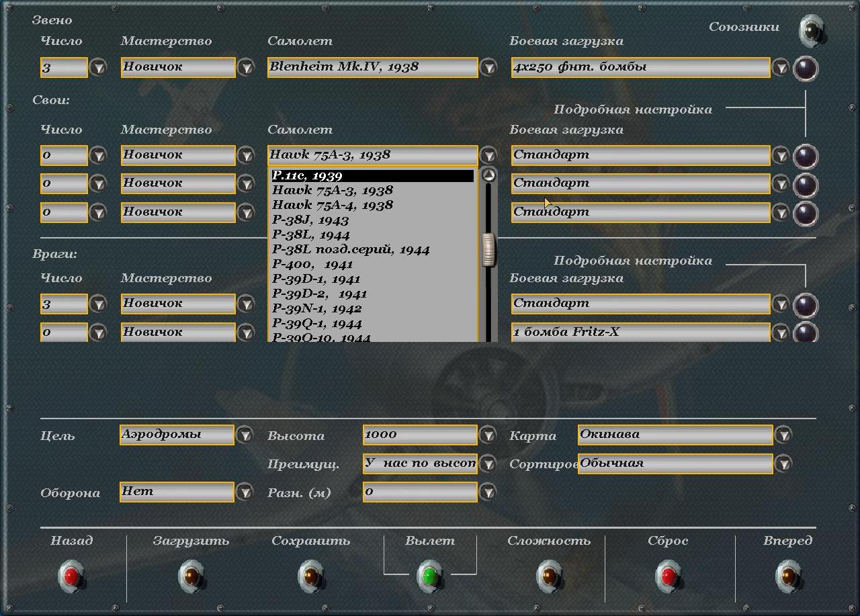Open detailed setup for the Blenheim Mk.IV flight
The image size is (860, 616).
tap(806, 69)
